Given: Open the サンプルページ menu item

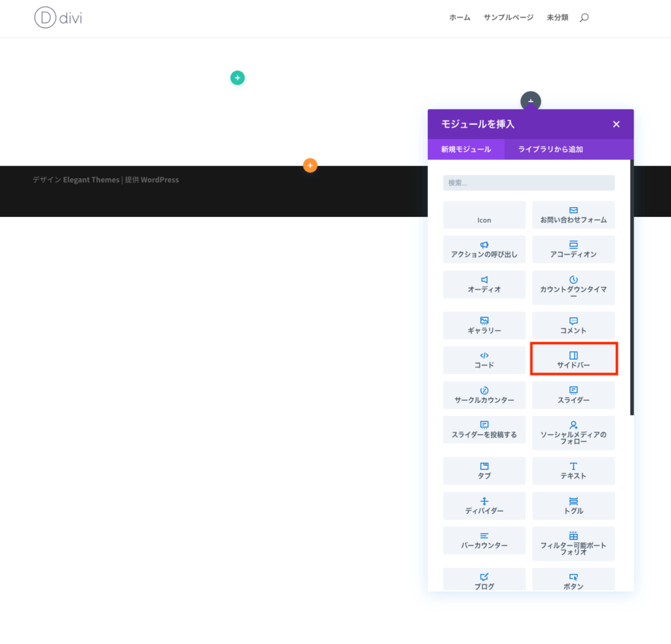Looking at the screenshot, I should click(x=508, y=18).
